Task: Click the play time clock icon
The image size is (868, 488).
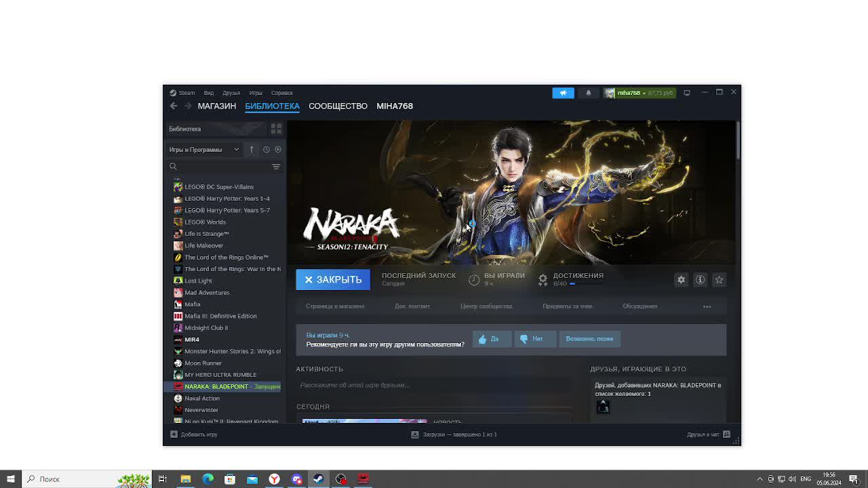Action: coord(474,279)
